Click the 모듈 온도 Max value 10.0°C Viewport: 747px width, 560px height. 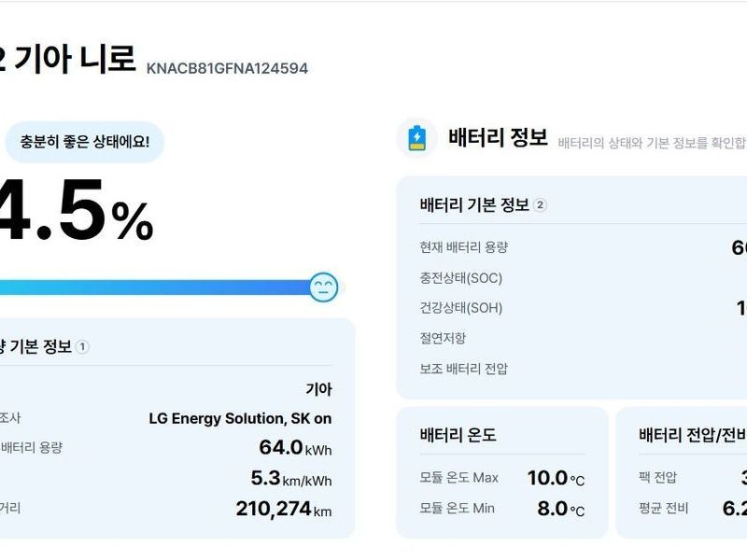tap(556, 478)
